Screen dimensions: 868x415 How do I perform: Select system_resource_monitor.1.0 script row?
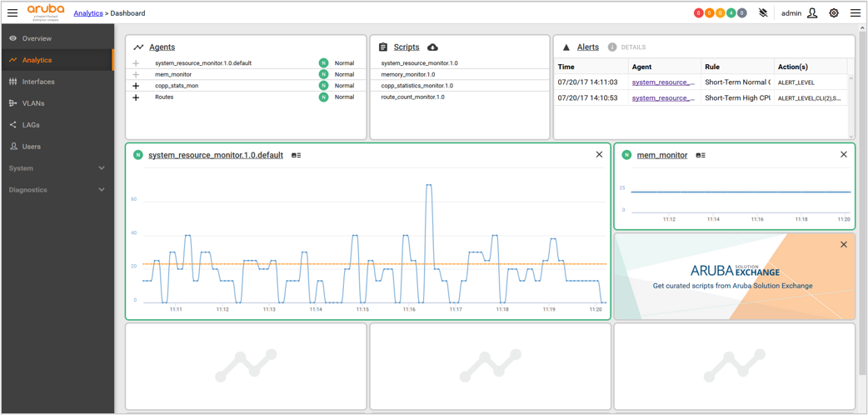point(459,63)
